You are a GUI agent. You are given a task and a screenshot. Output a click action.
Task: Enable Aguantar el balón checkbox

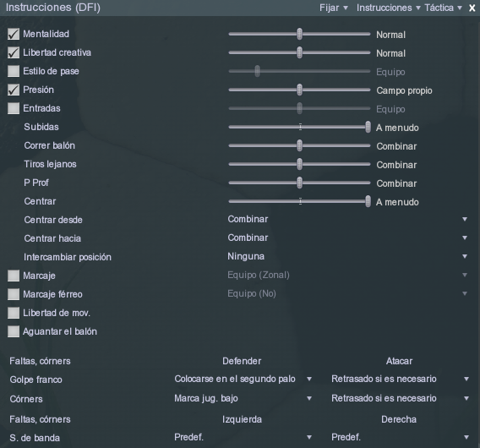pyautogui.click(x=14, y=331)
